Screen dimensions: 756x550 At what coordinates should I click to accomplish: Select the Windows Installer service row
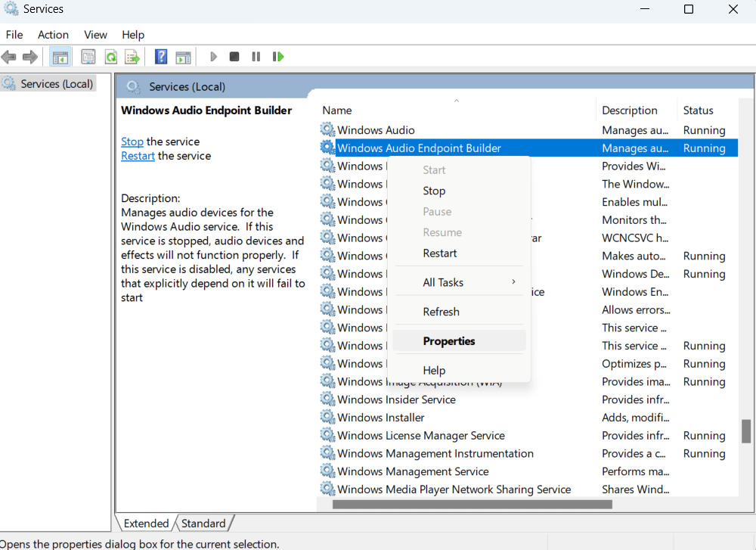pos(528,417)
